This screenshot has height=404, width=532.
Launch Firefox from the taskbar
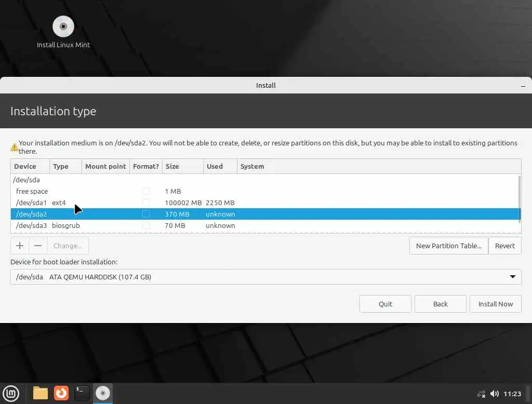[x=61, y=393]
